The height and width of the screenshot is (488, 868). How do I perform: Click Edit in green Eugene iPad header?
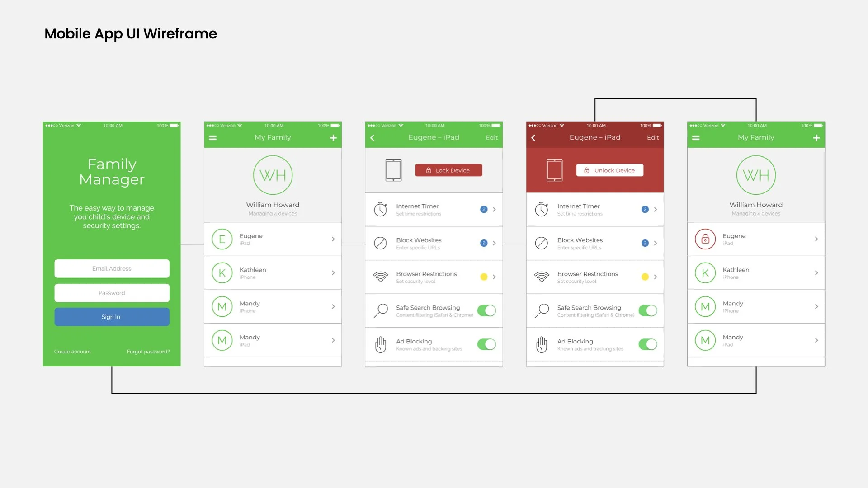[x=491, y=138]
